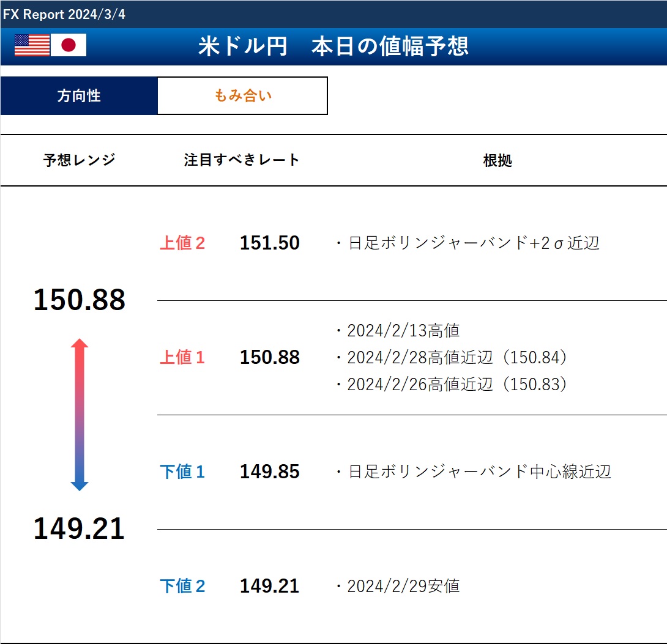
Task: Click the 下値２ label
Action: pyautogui.click(x=182, y=587)
